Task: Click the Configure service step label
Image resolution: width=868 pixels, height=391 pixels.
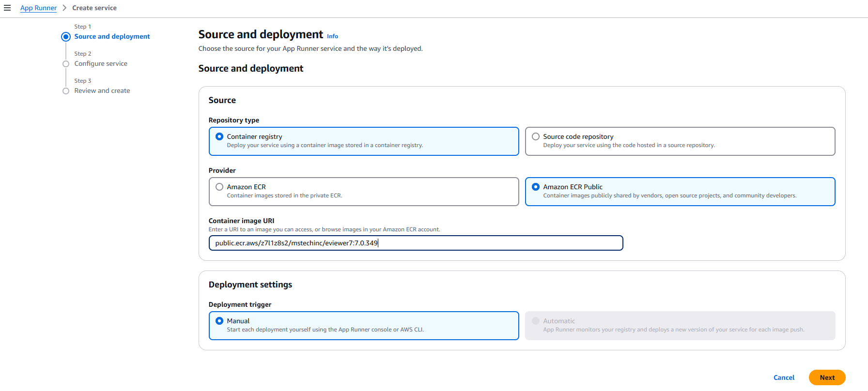Action: click(x=101, y=63)
